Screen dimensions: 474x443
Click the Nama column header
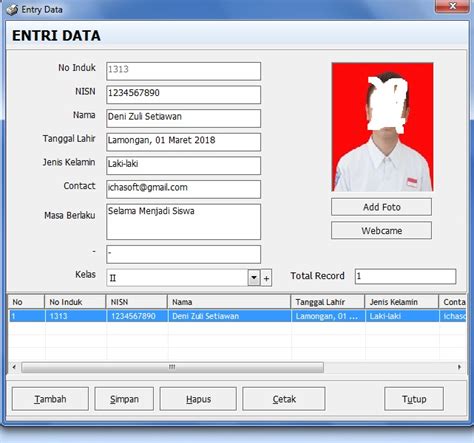[x=229, y=302]
